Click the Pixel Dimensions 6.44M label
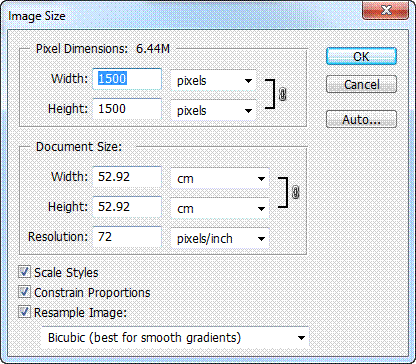The height and width of the screenshot is (364, 416). pyautogui.click(x=103, y=49)
